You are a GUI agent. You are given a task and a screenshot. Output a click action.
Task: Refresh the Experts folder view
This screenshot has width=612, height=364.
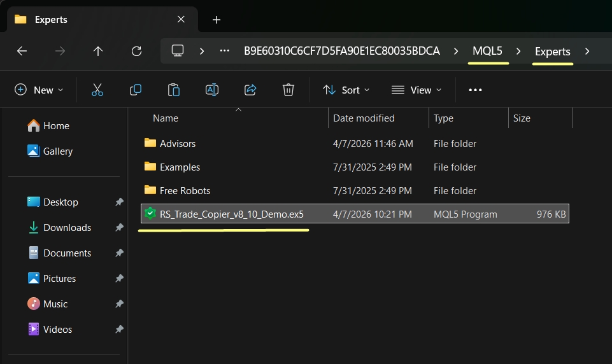pyautogui.click(x=136, y=51)
